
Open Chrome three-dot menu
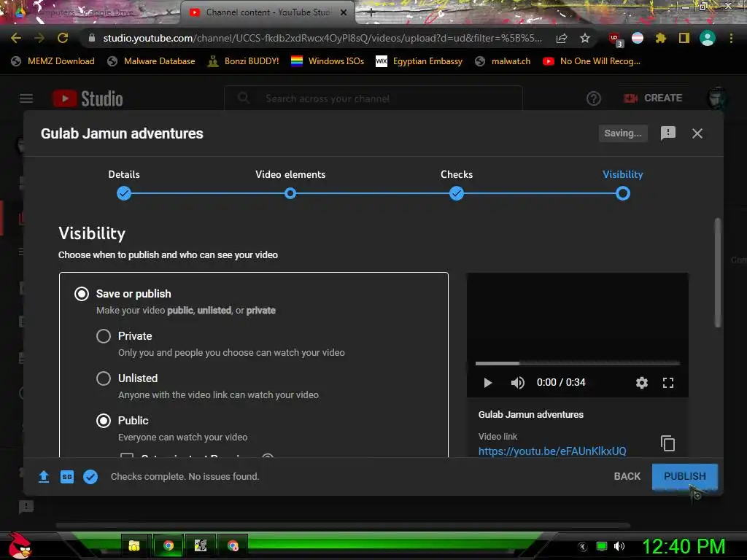731,38
